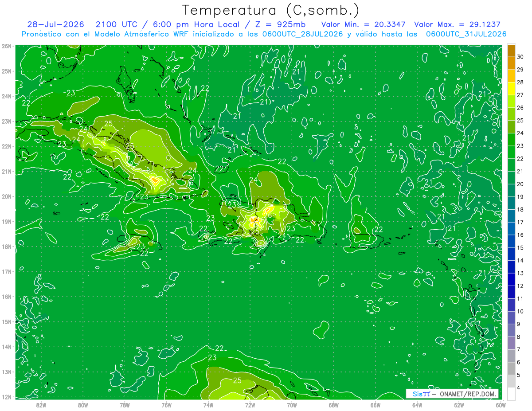Viewport: 532px width, 411px height.
Task: Select the date text '28-Jul-2026'
Action: (x=55, y=24)
